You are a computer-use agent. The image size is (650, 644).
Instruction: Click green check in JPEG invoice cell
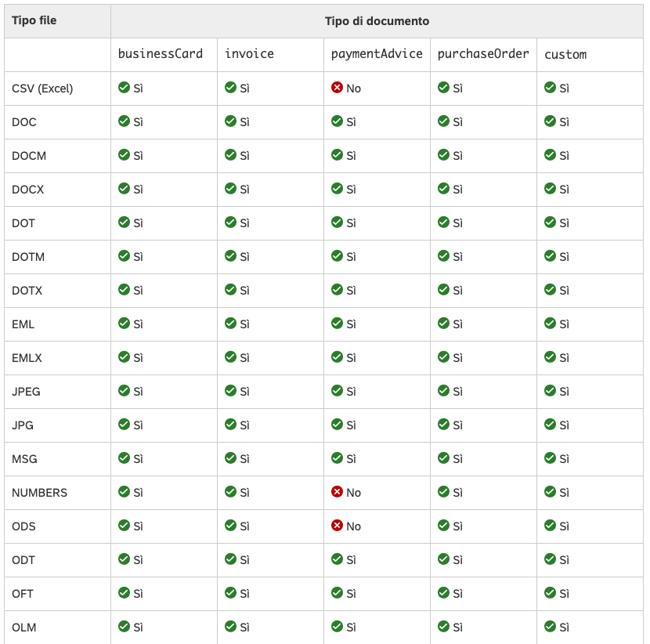click(230, 391)
